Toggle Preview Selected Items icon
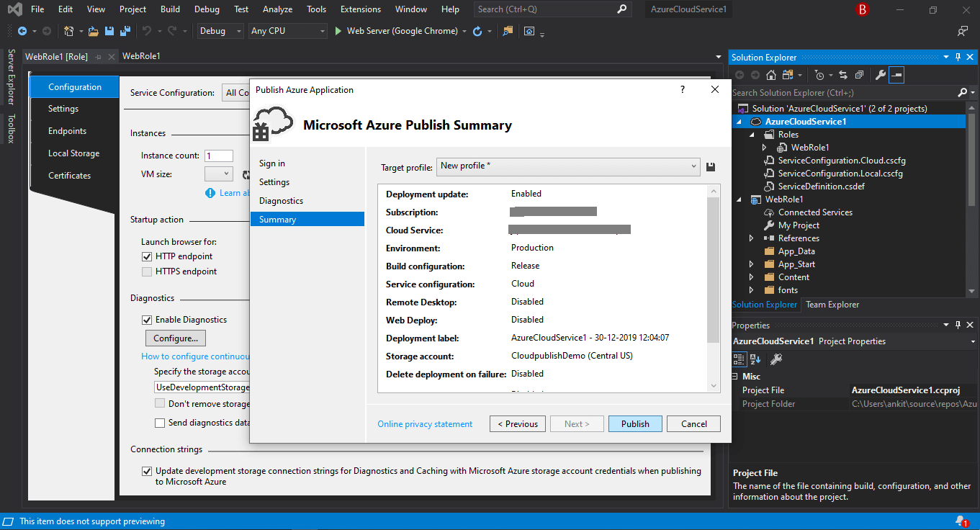The height and width of the screenshot is (530, 980). 896,75
